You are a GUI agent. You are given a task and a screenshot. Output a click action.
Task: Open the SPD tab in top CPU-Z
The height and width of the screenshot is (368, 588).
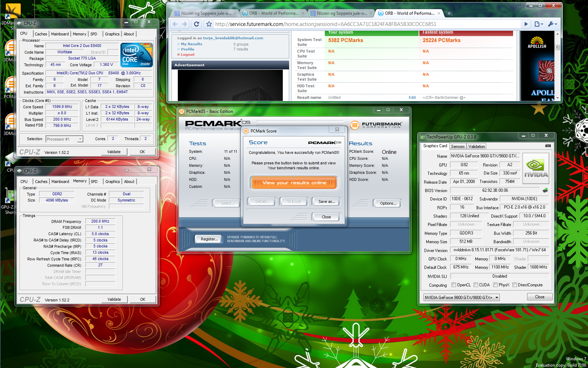click(94, 34)
